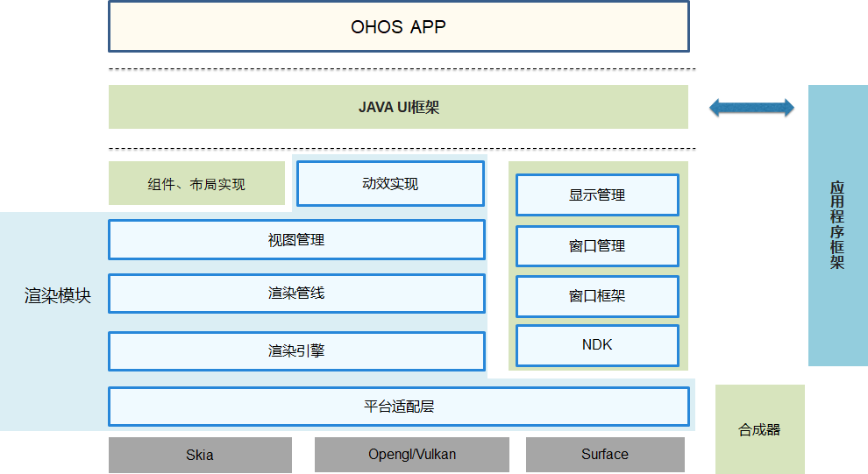Select the vertical 应用程序框架 block
The image size is (868, 474).
click(x=837, y=225)
